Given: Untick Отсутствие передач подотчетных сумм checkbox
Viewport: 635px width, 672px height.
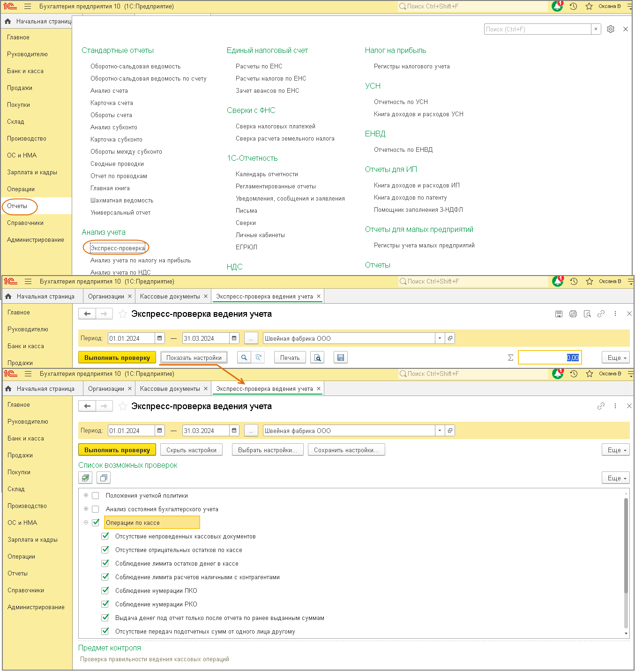Looking at the screenshot, I should pyautogui.click(x=105, y=631).
